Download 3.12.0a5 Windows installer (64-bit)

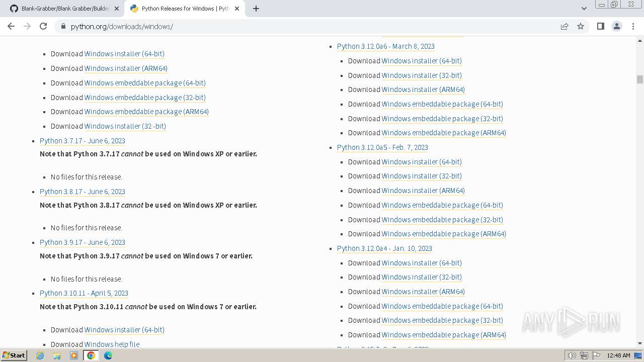[x=422, y=162]
